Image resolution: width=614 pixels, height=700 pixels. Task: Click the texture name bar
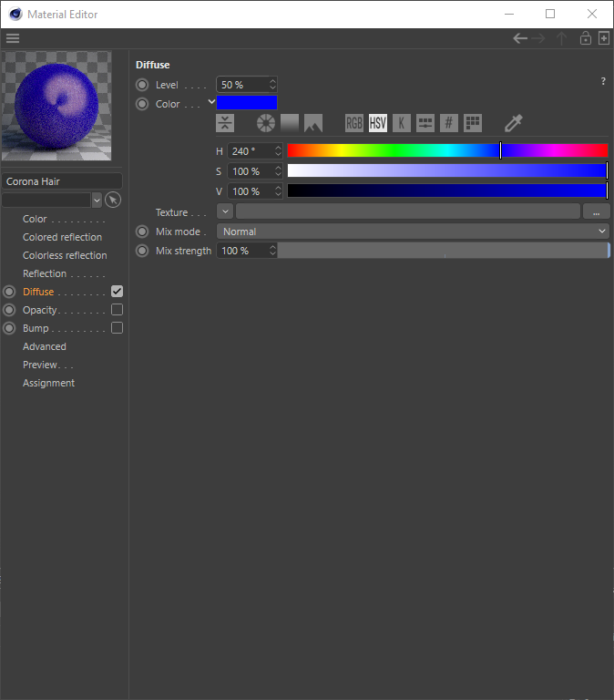[408, 211]
